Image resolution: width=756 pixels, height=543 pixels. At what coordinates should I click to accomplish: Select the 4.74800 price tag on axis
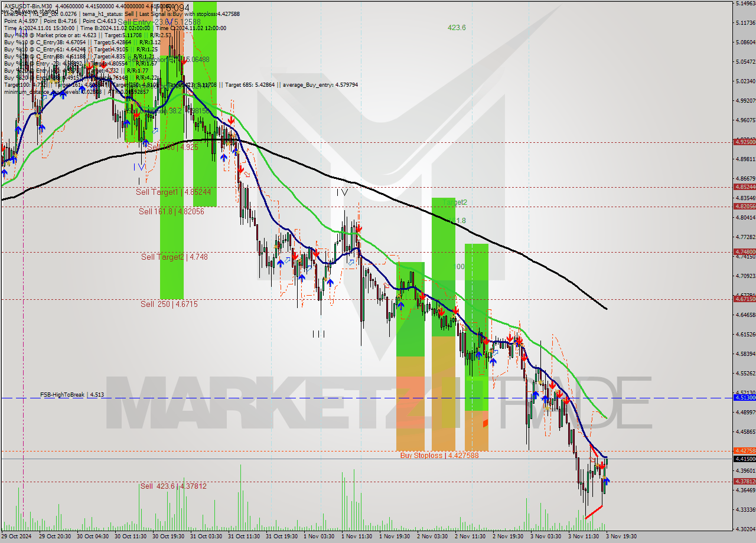(x=744, y=252)
